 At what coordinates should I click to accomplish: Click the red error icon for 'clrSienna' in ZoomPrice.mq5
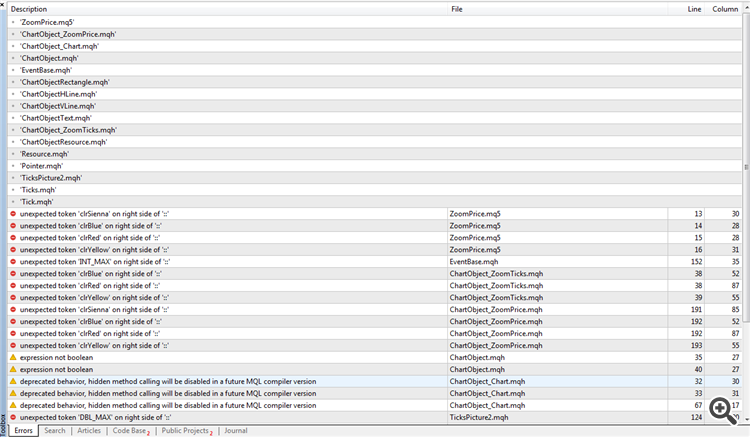13,213
